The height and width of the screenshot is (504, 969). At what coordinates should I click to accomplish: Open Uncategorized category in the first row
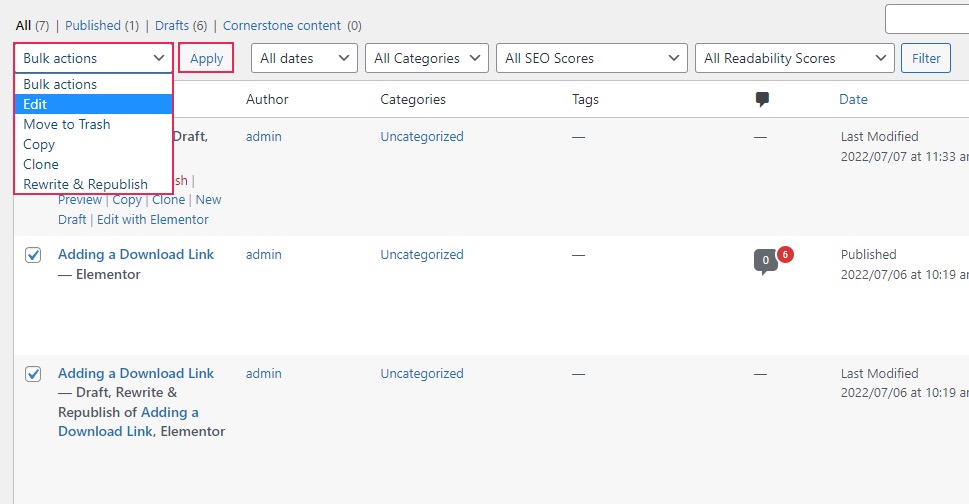421,136
